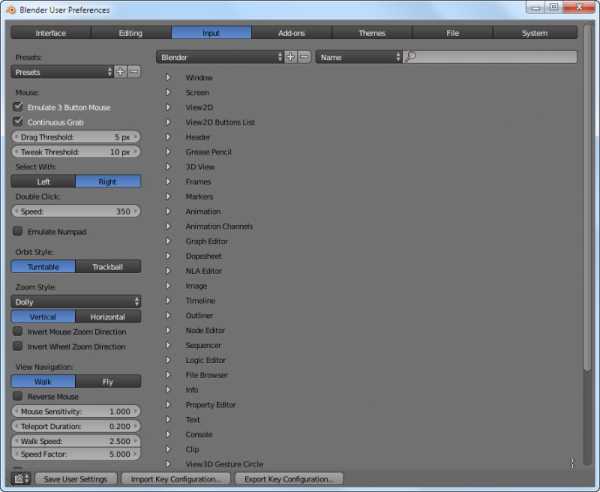Open the Presets dropdown
The height and width of the screenshot is (492, 600).
62,72
